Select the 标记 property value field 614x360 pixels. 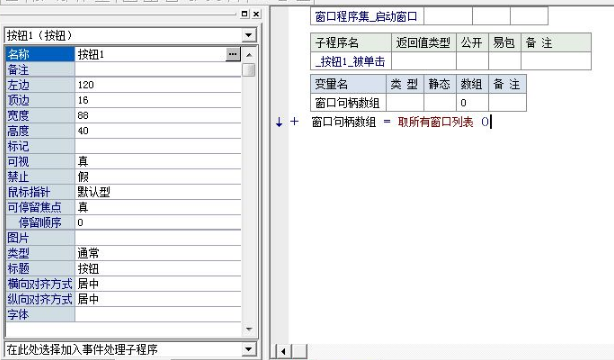click(x=158, y=146)
